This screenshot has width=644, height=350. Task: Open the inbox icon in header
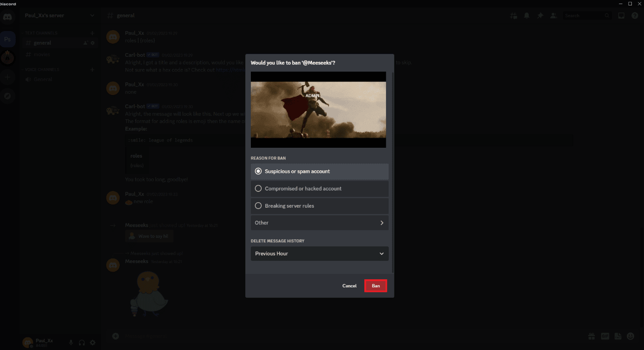621,16
